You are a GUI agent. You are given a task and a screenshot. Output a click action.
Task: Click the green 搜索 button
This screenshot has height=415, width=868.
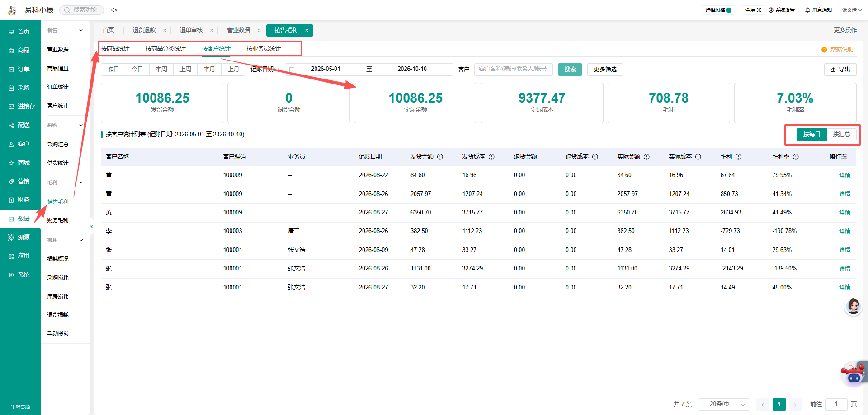tap(570, 69)
